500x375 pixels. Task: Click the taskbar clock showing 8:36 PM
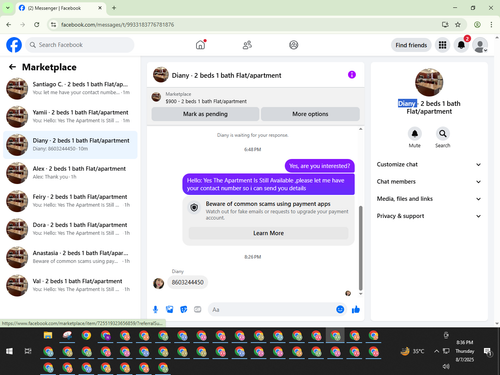465,351
